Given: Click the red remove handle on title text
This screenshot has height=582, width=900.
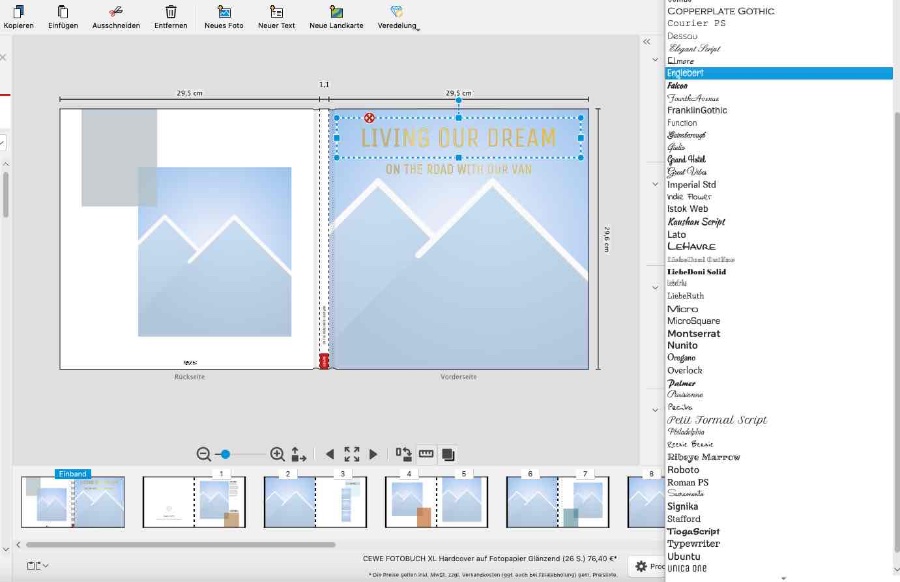Looking at the screenshot, I should tap(370, 118).
